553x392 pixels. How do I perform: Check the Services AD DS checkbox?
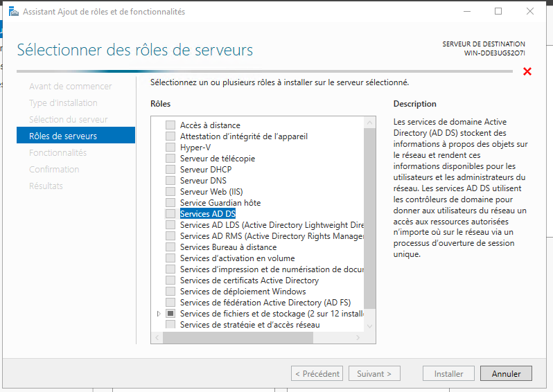point(170,213)
